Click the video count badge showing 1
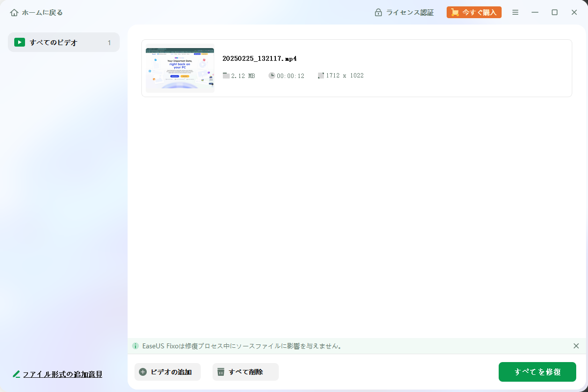 coord(109,43)
